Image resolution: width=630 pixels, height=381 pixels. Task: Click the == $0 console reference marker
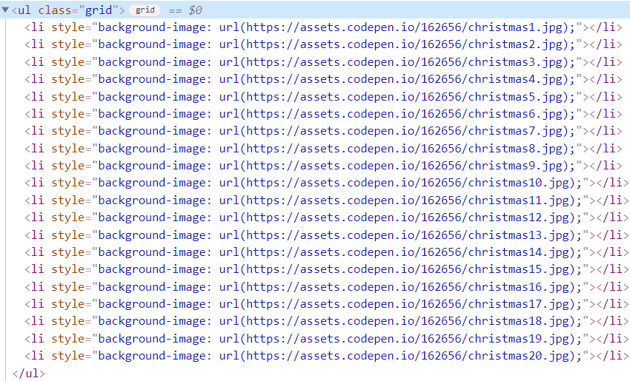(x=185, y=10)
